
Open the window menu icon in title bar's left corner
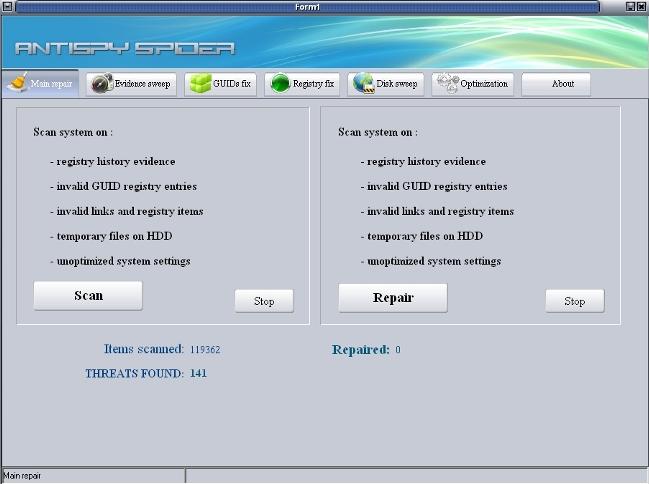point(8,6)
